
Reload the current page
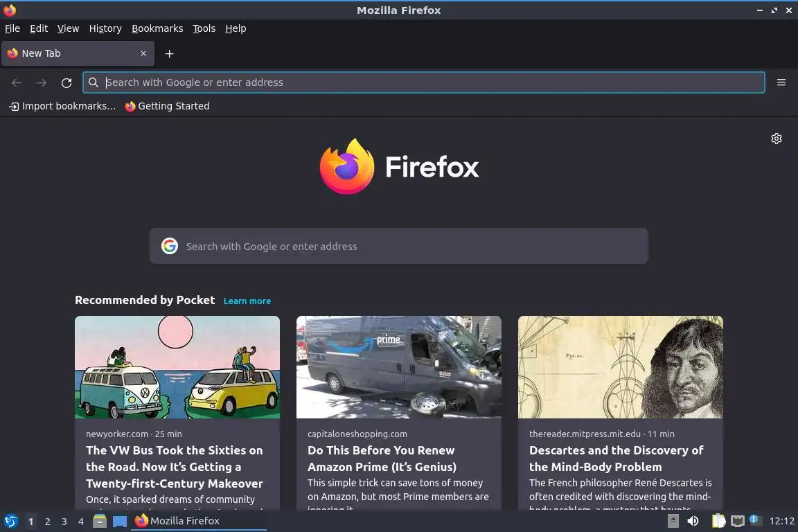[x=66, y=82]
